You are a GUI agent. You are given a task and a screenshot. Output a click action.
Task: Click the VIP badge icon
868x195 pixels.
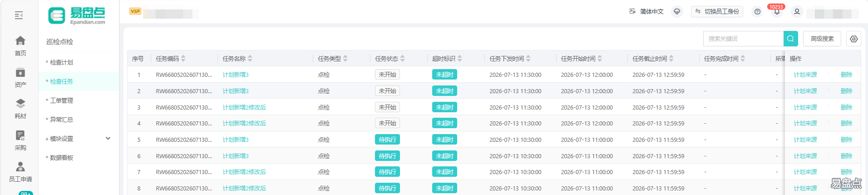pos(135,11)
